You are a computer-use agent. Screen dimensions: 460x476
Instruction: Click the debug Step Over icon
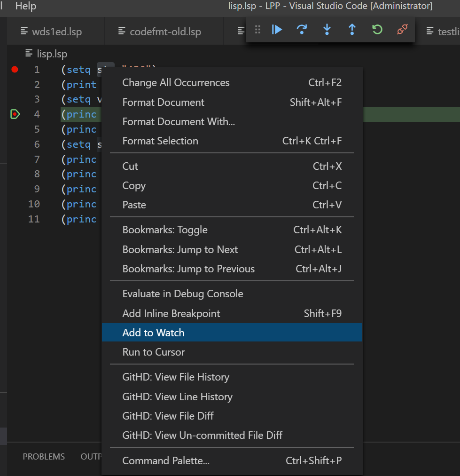coord(302,30)
